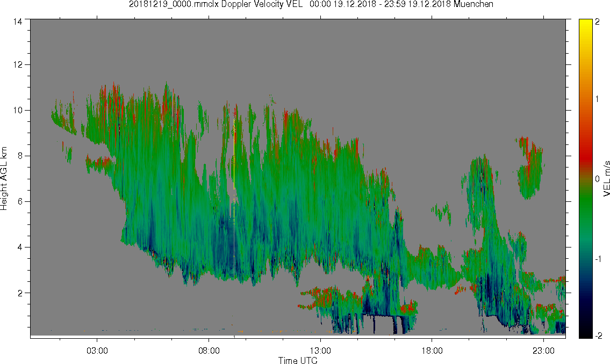Click the colorbar value -1 label
Screen dimensions: 610x364
[598, 259]
